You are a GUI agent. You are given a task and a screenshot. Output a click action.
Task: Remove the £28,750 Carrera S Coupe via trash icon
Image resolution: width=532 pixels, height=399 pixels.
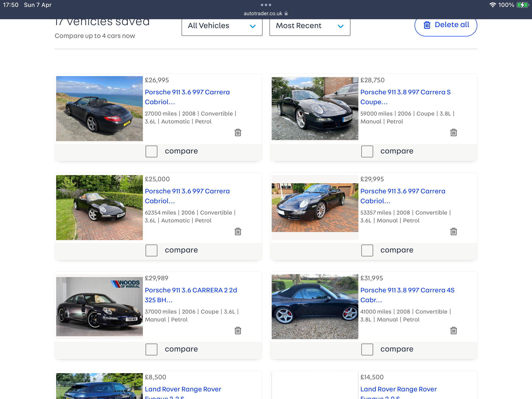453,133
